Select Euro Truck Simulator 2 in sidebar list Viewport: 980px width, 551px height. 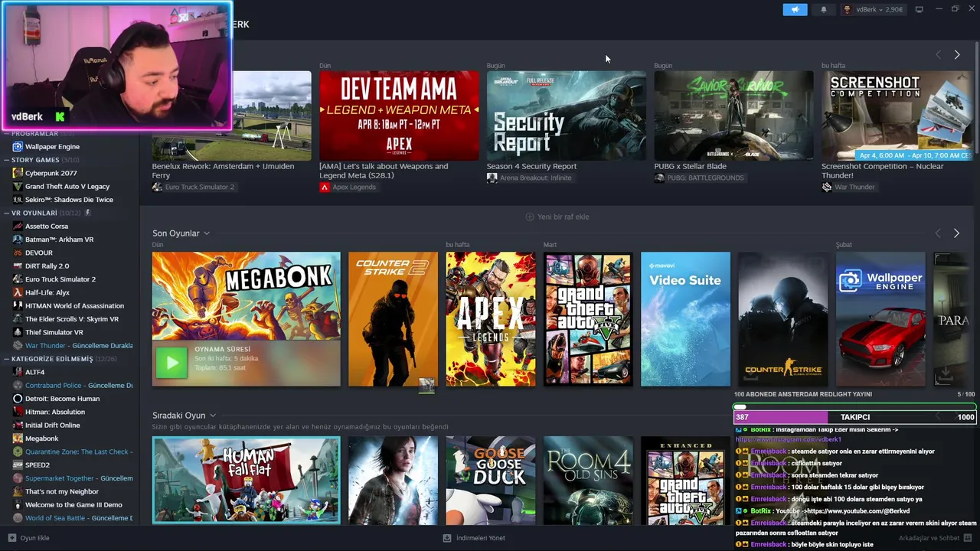(60, 279)
